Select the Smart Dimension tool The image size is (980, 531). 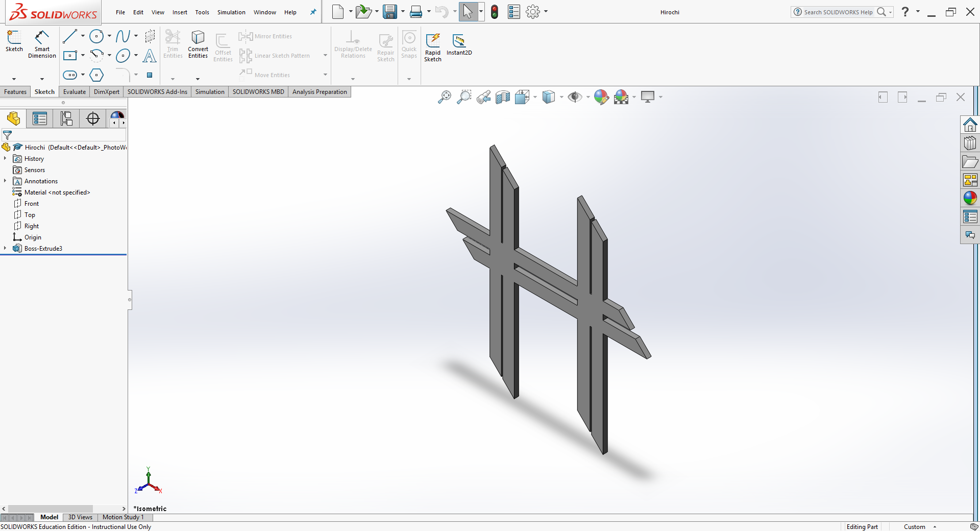42,44
